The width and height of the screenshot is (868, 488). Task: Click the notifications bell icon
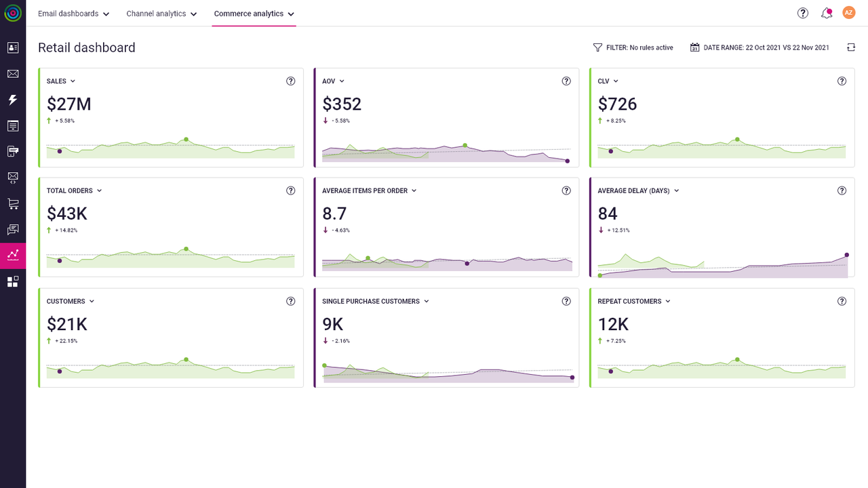826,13
